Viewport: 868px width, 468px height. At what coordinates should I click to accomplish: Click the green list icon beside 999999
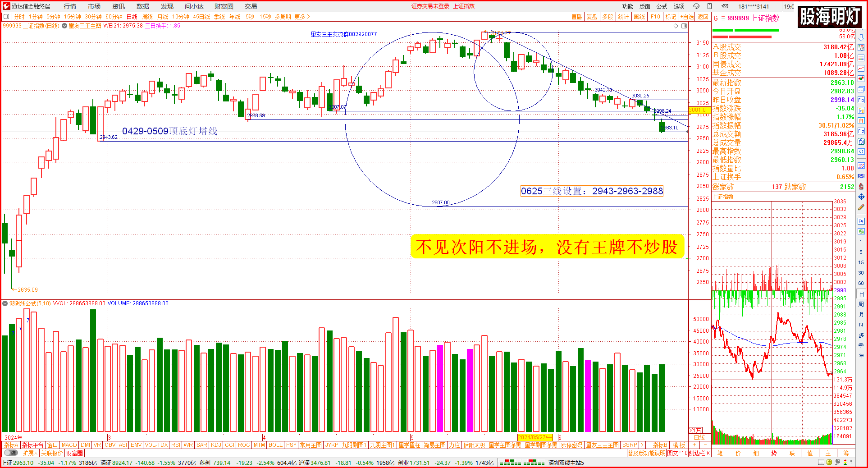(723, 18)
